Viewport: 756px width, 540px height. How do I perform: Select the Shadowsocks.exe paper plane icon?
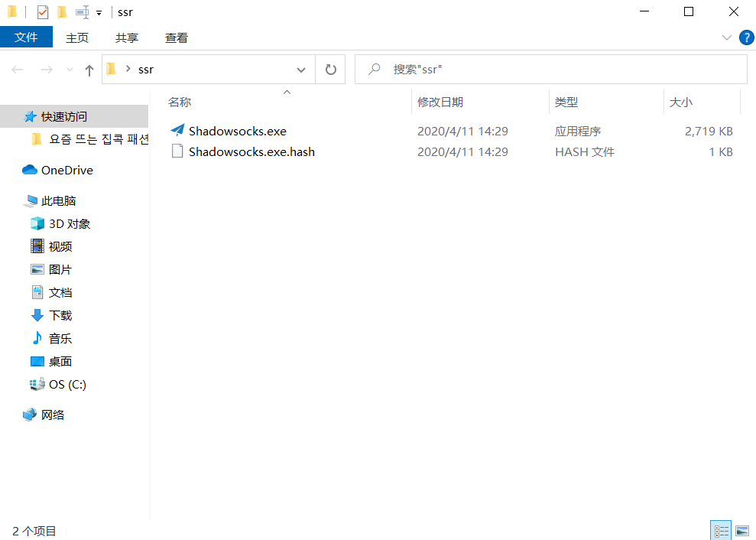(x=177, y=130)
